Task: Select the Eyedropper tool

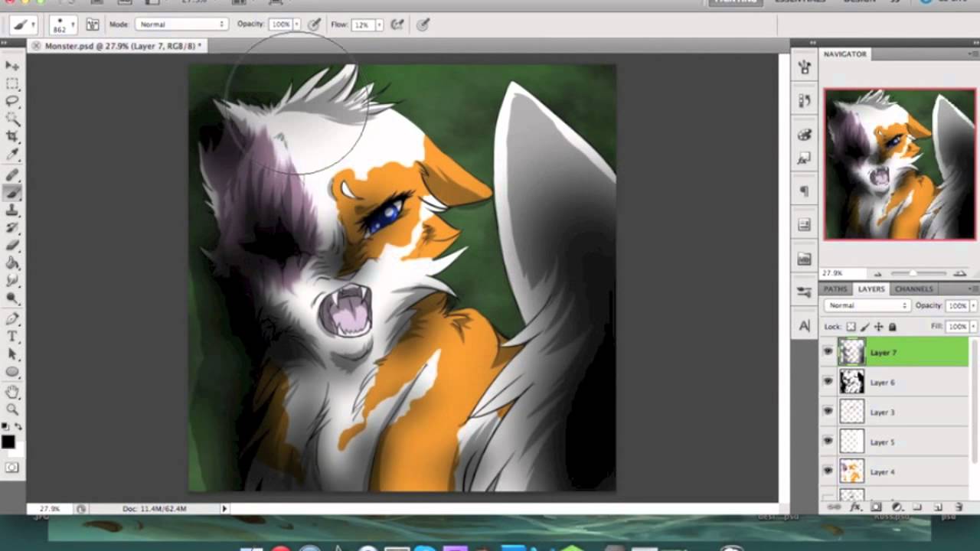Action: point(12,155)
